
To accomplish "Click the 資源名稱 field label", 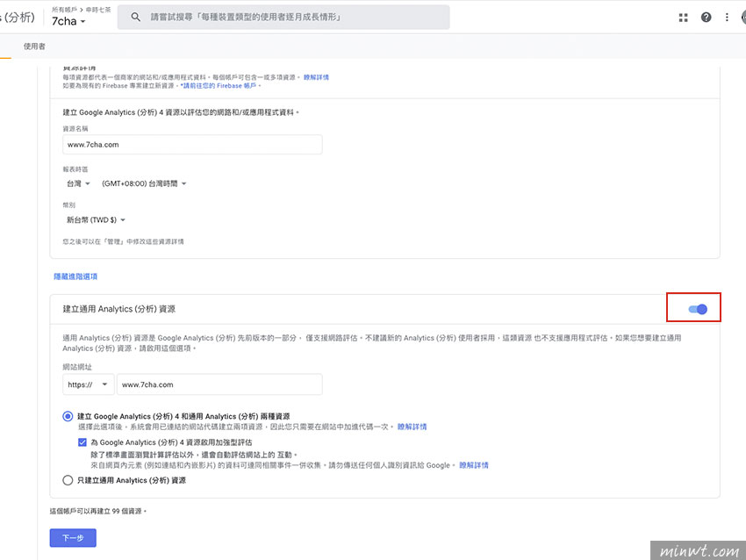I will click(x=75, y=128).
